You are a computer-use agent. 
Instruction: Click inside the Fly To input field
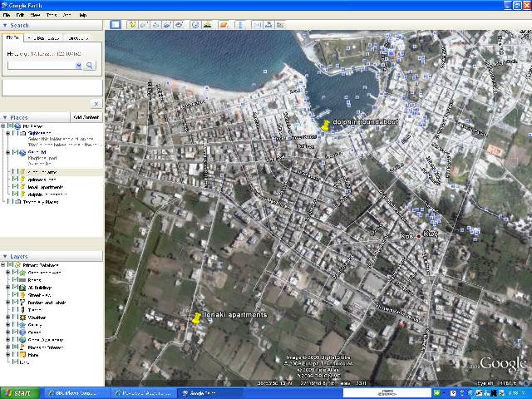point(42,66)
